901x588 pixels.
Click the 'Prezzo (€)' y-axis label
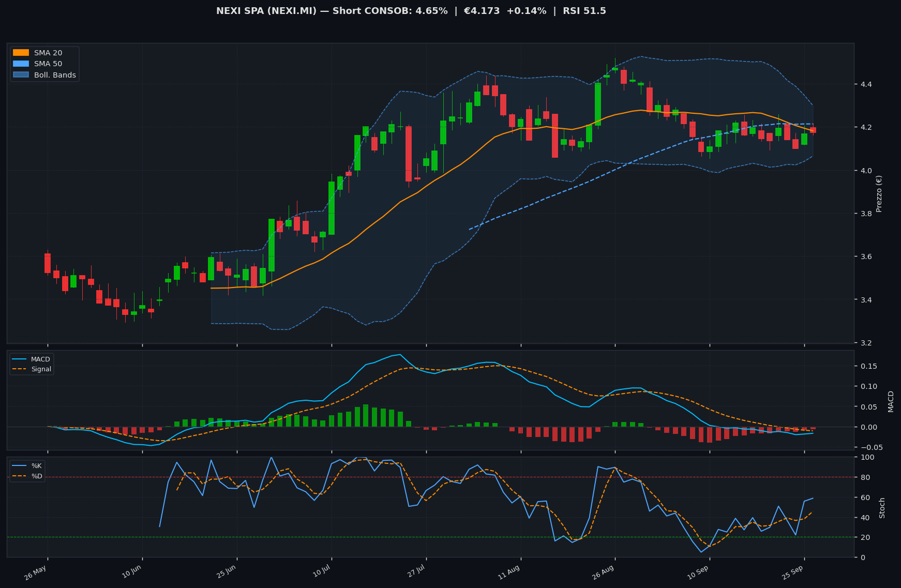(x=879, y=193)
